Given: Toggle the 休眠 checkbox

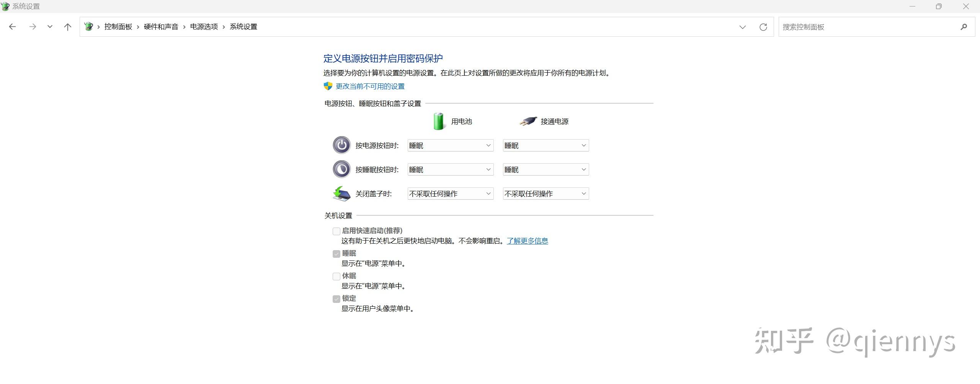Looking at the screenshot, I should click(336, 276).
